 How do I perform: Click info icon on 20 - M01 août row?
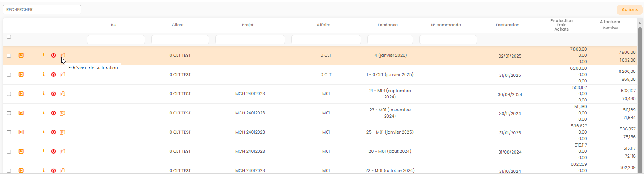tap(44, 151)
